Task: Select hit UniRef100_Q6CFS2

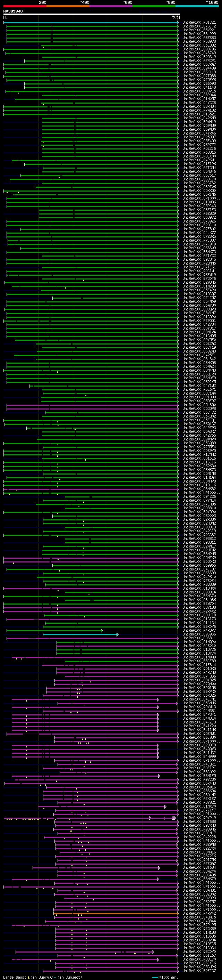Action: tap(199, 412)
